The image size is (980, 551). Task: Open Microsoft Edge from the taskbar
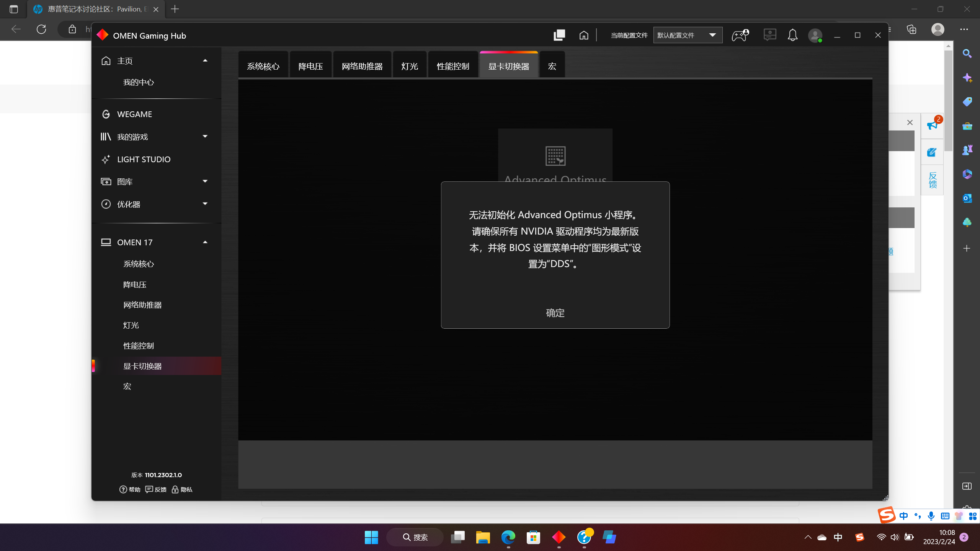tap(508, 537)
